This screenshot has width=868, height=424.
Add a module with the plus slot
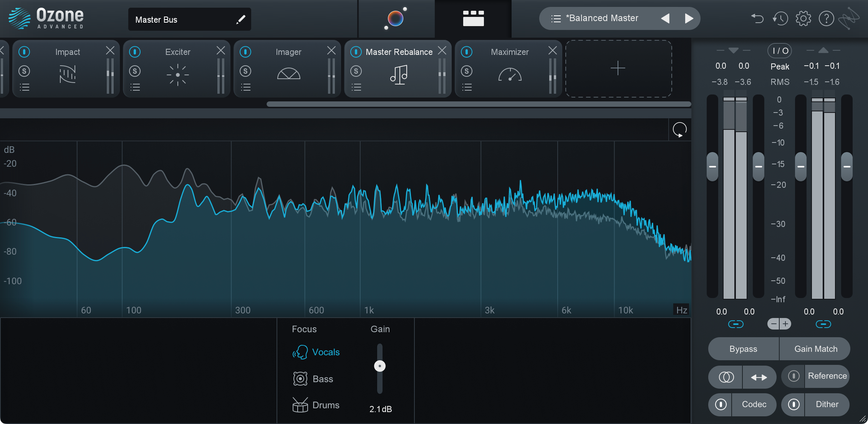point(618,68)
